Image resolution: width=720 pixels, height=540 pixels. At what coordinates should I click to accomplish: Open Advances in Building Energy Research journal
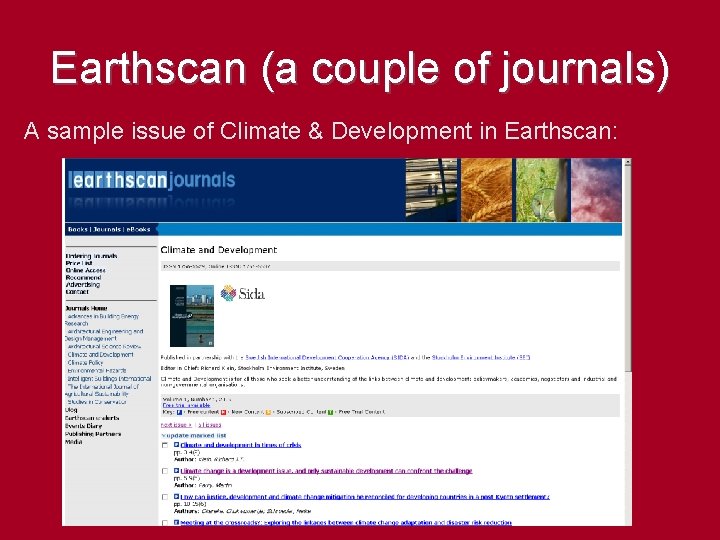[x=102, y=320]
